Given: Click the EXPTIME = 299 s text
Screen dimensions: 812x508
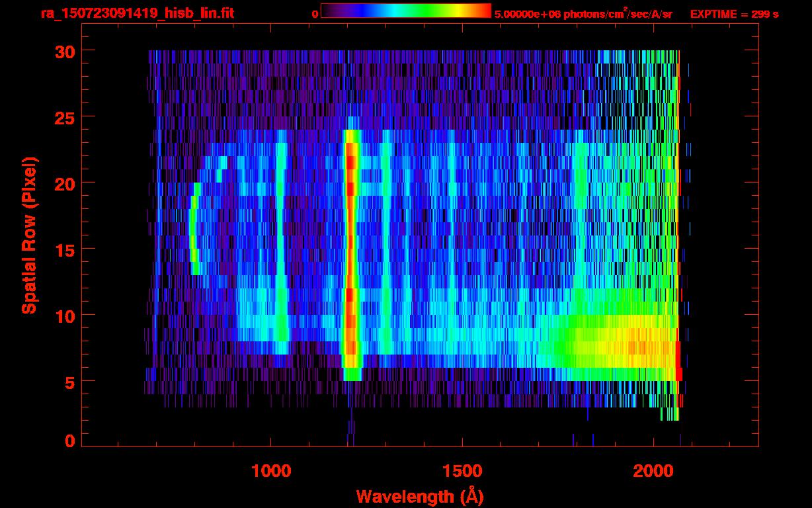Looking at the screenshot, I should click(734, 14).
